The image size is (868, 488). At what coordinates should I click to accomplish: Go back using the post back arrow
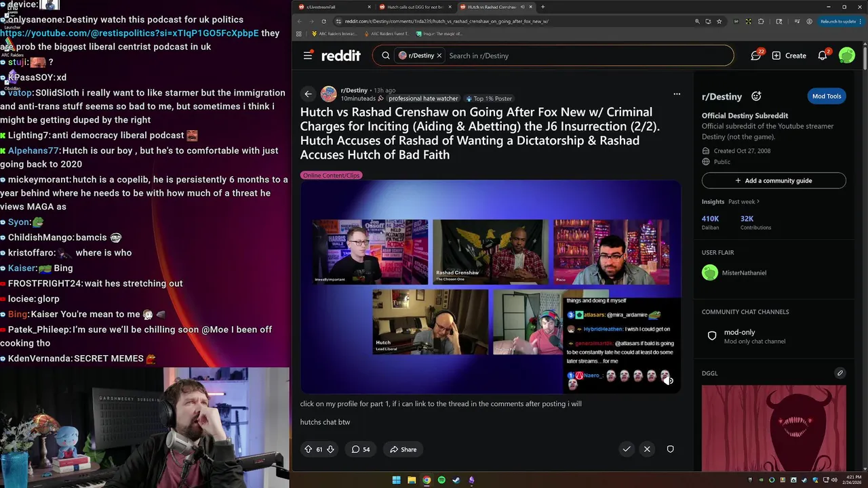click(309, 94)
